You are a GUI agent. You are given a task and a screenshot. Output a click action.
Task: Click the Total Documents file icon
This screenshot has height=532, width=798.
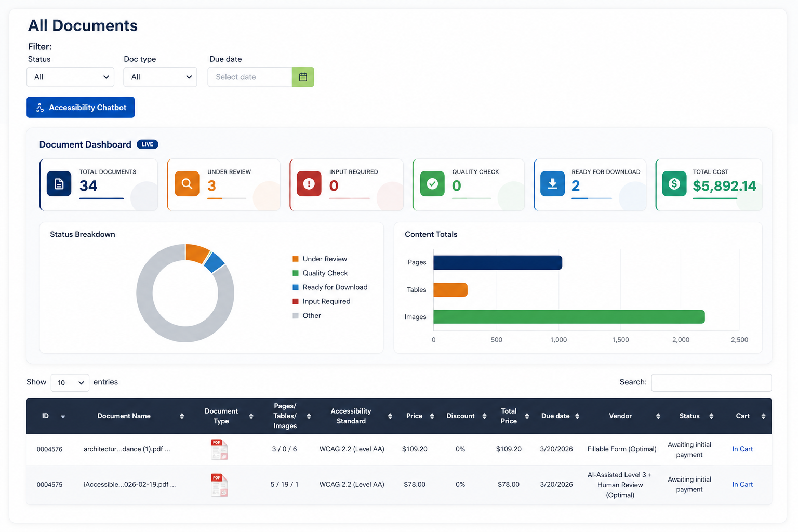(x=59, y=184)
